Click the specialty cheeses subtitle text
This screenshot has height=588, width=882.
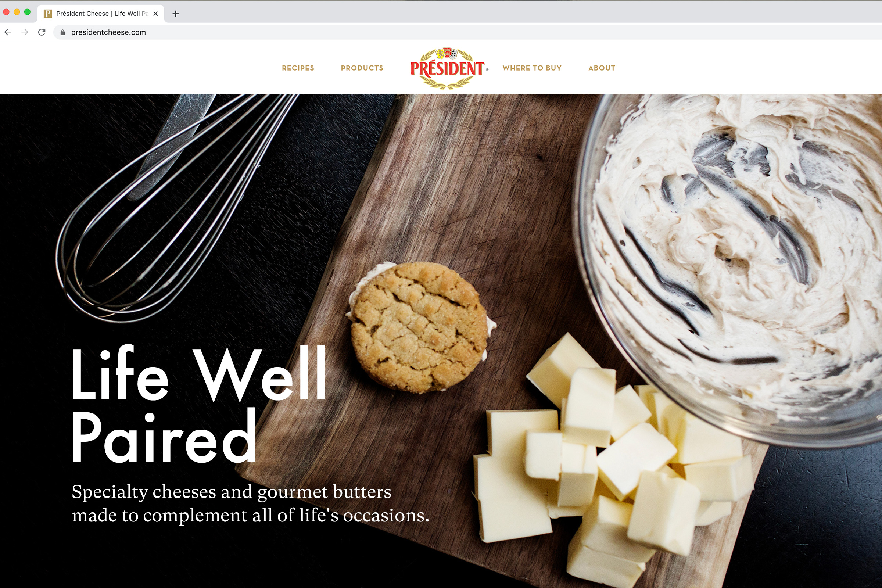tap(250, 503)
